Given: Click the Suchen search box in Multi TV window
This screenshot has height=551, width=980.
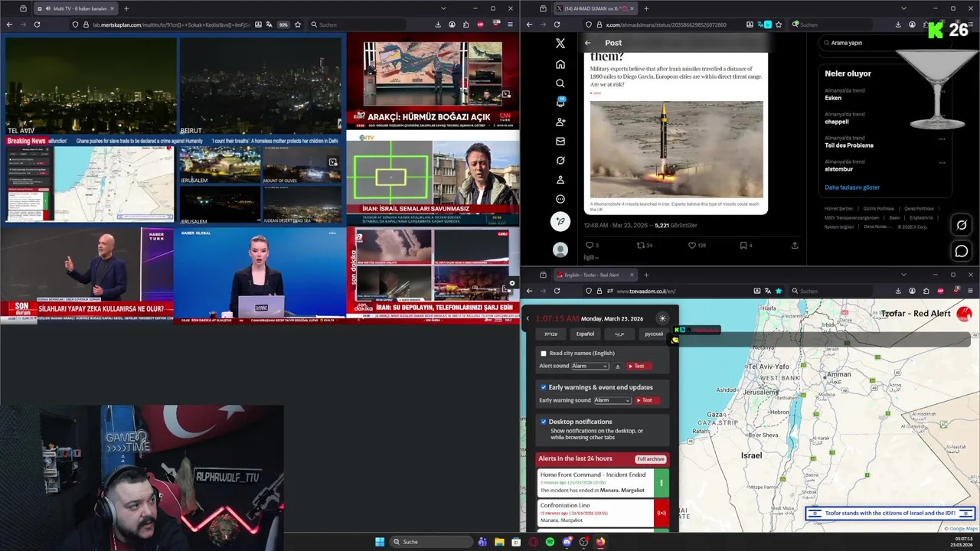Looking at the screenshot, I should (x=357, y=24).
